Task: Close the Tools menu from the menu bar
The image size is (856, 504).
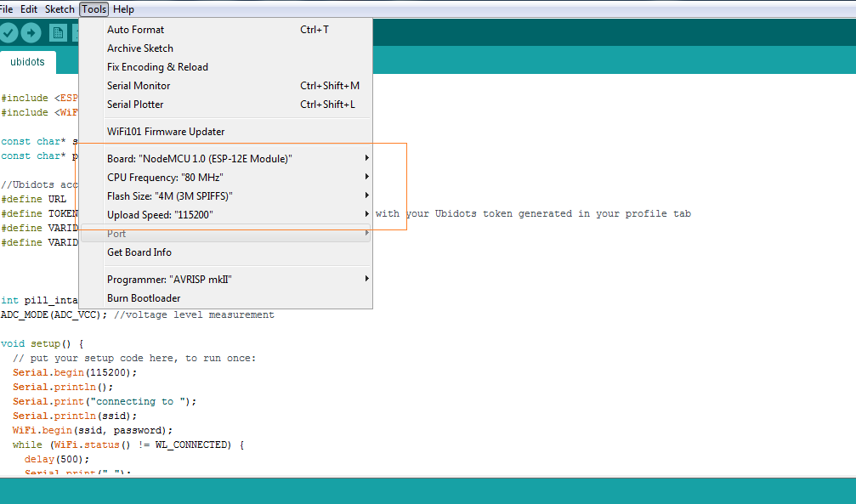Action: pos(94,9)
